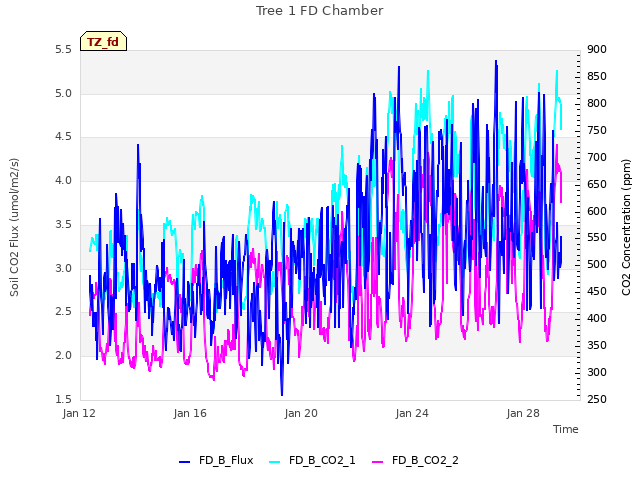Click the highest blue flux peak near Jan 27
Viewport: 640px width, 480px height.
(x=496, y=62)
